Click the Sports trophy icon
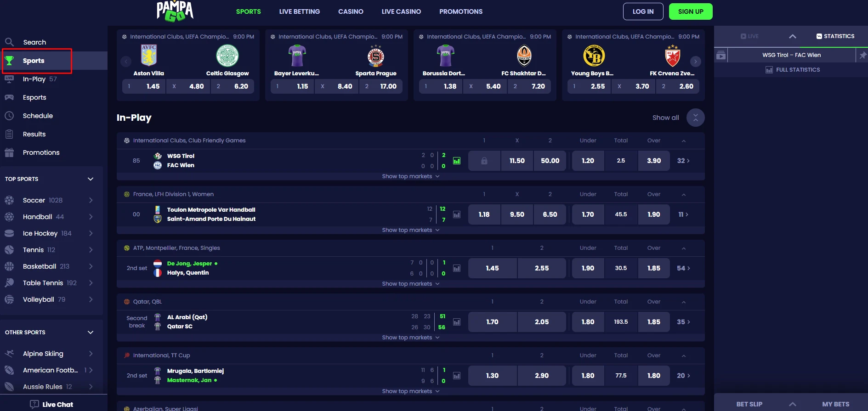Image resolution: width=868 pixels, height=411 pixels. tap(9, 61)
